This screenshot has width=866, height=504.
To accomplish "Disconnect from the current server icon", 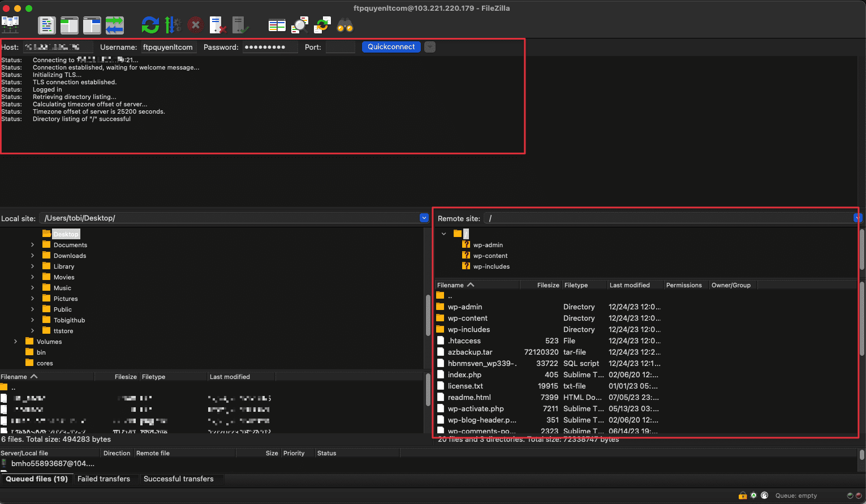I will (x=218, y=25).
